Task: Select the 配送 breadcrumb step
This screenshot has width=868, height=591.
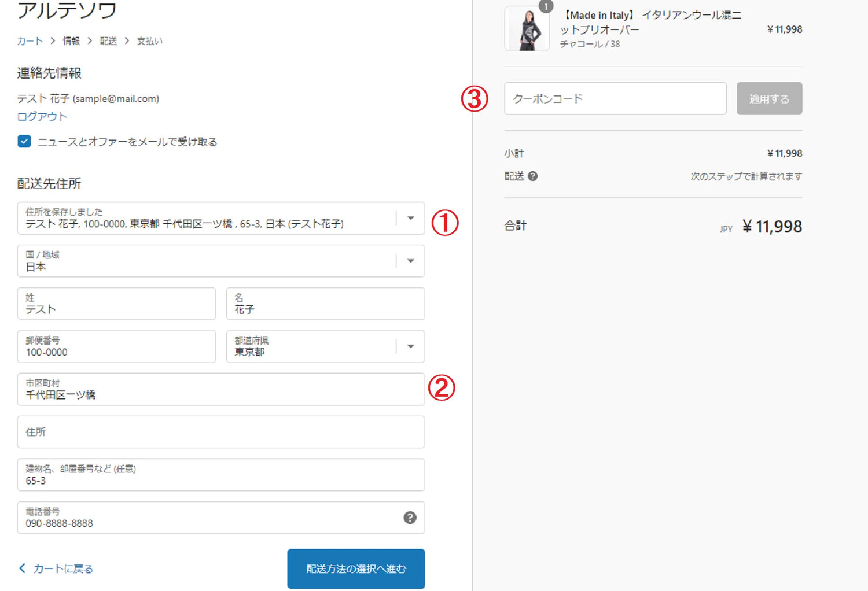Action: pyautogui.click(x=108, y=41)
